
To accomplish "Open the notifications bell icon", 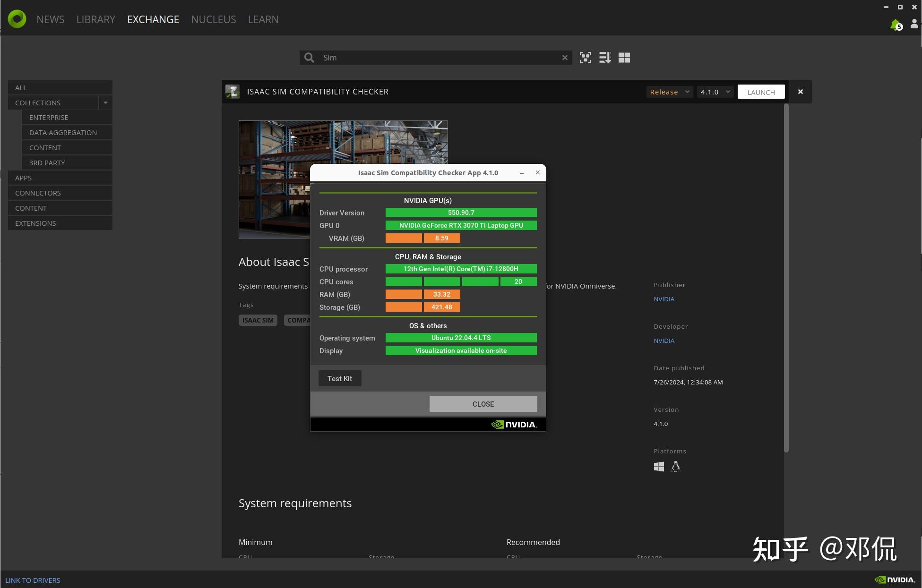I will pos(895,25).
